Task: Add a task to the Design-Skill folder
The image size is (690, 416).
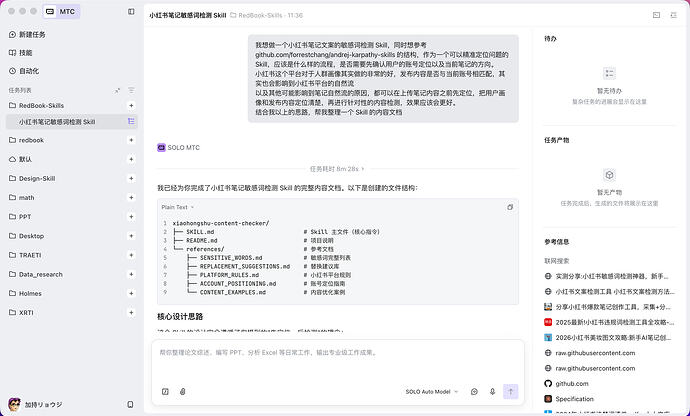Action: (x=131, y=178)
